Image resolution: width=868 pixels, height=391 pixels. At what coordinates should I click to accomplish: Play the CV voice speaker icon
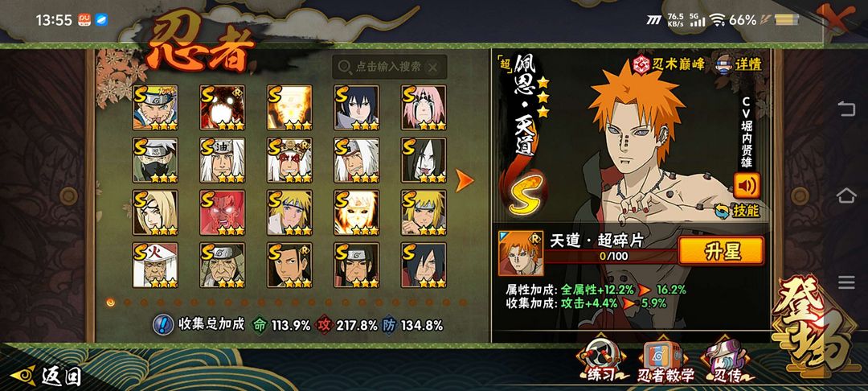747,186
